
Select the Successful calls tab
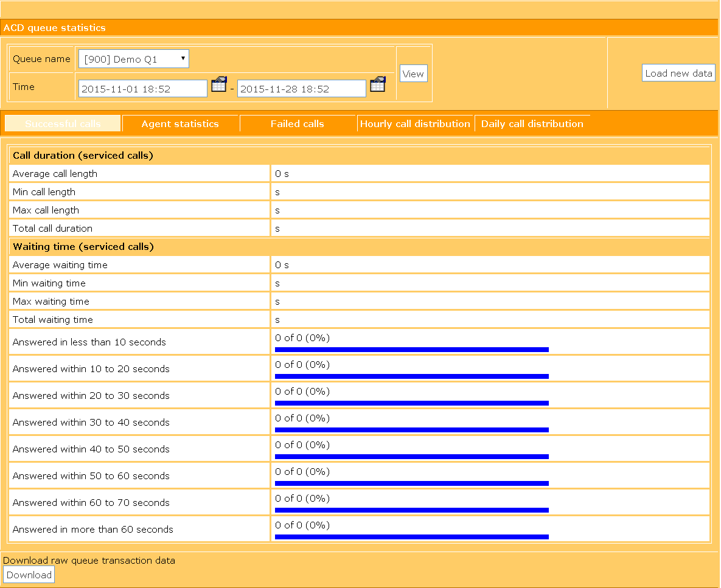[63, 123]
